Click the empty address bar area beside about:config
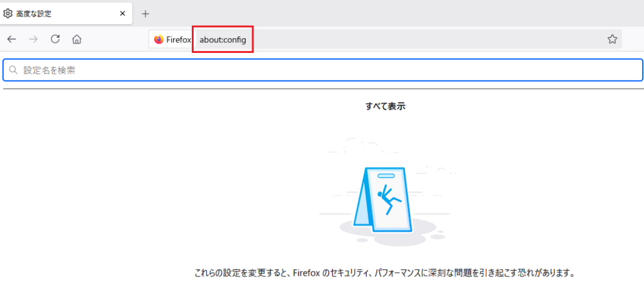The image size is (644, 284). (427, 40)
